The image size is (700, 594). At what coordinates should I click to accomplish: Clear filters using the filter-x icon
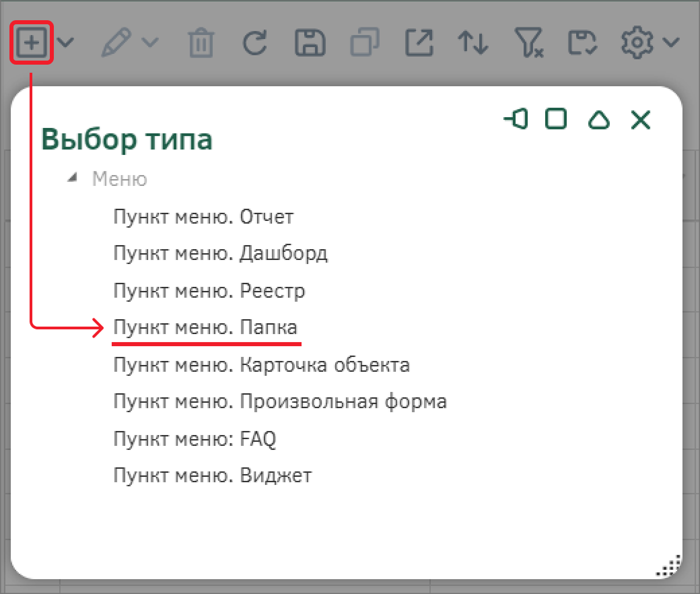(x=528, y=42)
